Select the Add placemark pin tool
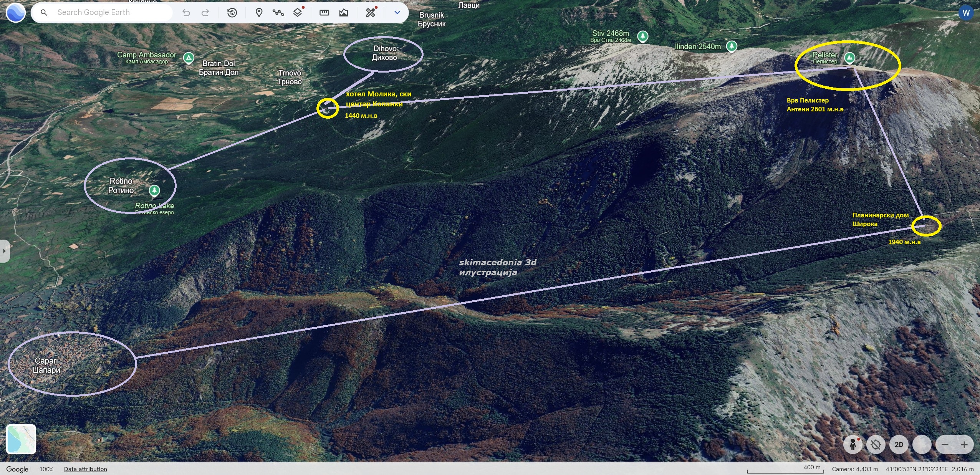 [x=259, y=13]
